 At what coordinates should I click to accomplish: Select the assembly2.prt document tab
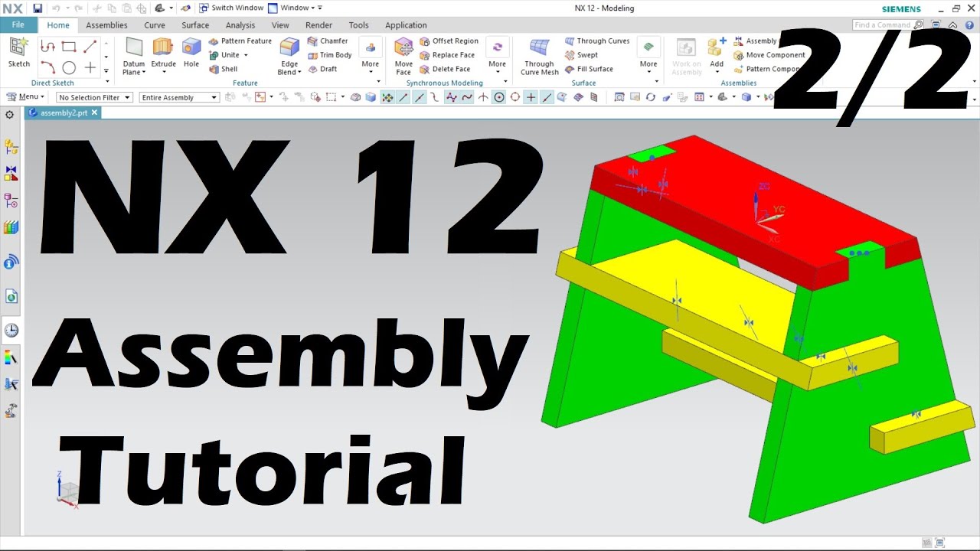tap(64, 112)
